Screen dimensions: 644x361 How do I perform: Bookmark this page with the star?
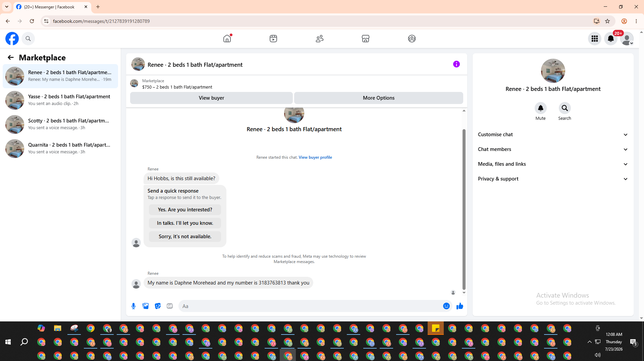607,21
